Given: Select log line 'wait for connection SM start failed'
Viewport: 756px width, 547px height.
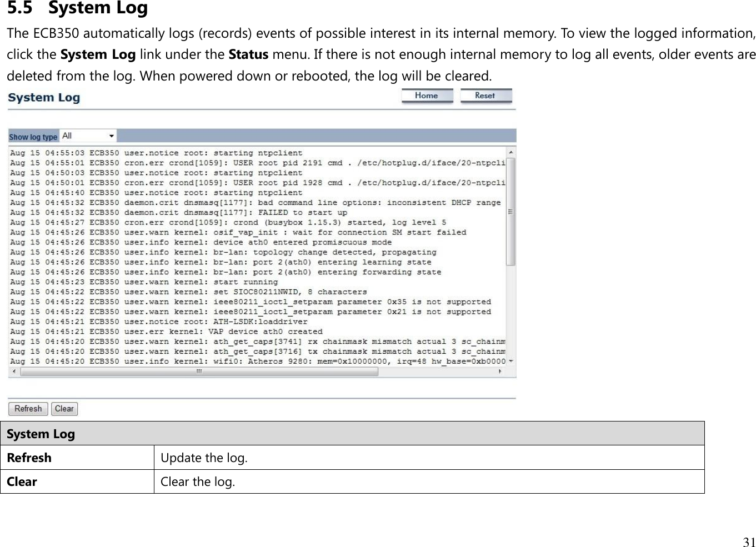Looking at the screenshot, I should 238,233.
